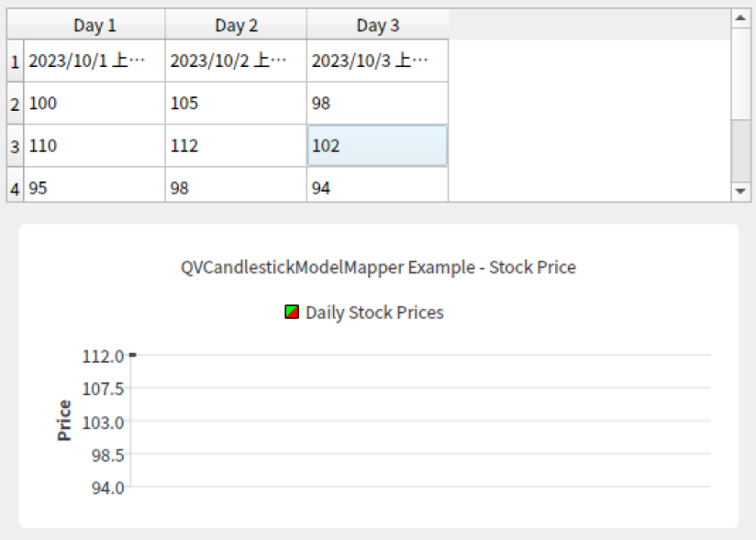Image resolution: width=756 pixels, height=540 pixels.
Task: Click the cell with value 112
Action: click(236, 146)
